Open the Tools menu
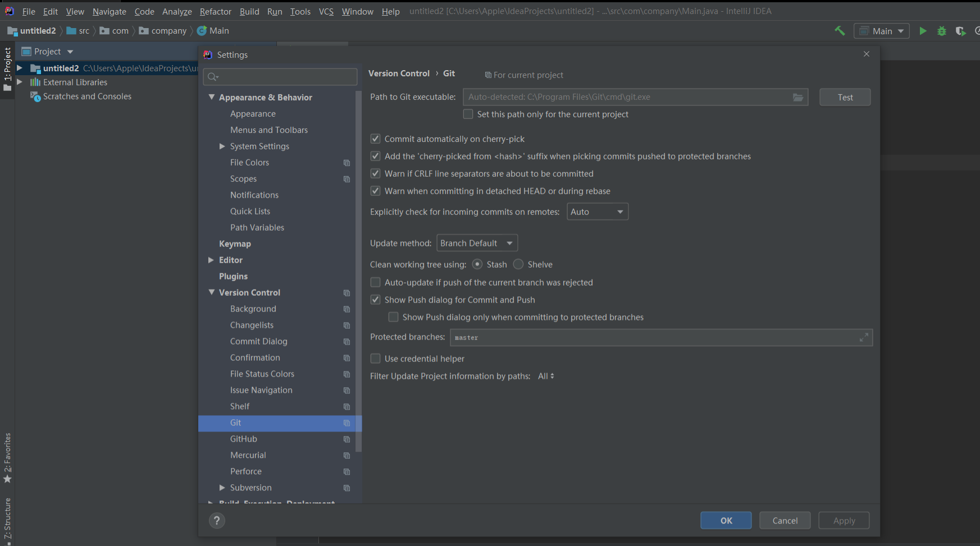The image size is (980, 546). pyautogui.click(x=300, y=11)
